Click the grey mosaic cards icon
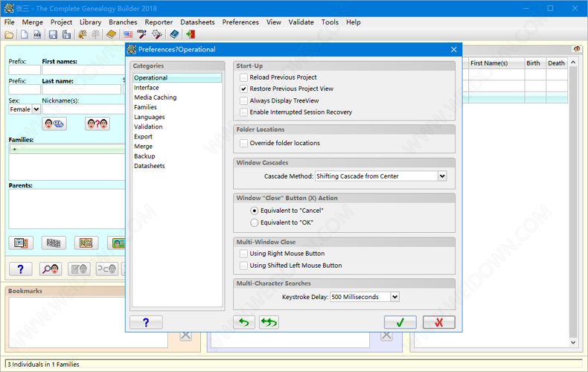Image resolution: width=588 pixels, height=372 pixels. point(54,243)
